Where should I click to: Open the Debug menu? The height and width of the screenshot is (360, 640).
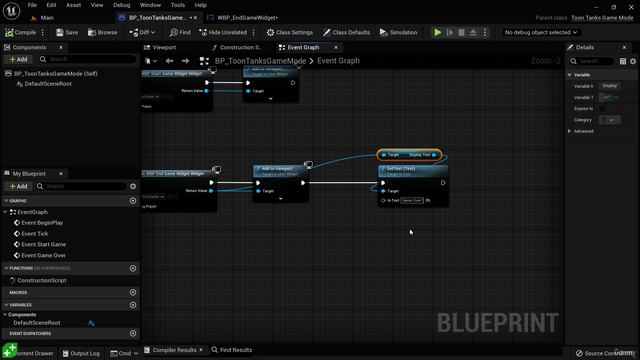click(x=121, y=5)
